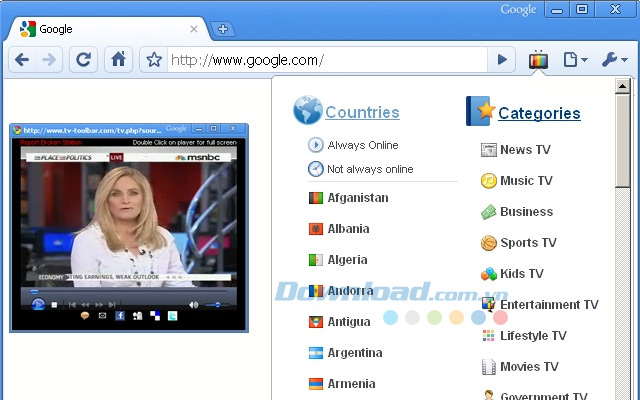
Task: Go forward with the browser forward arrow
Action: click(49, 60)
